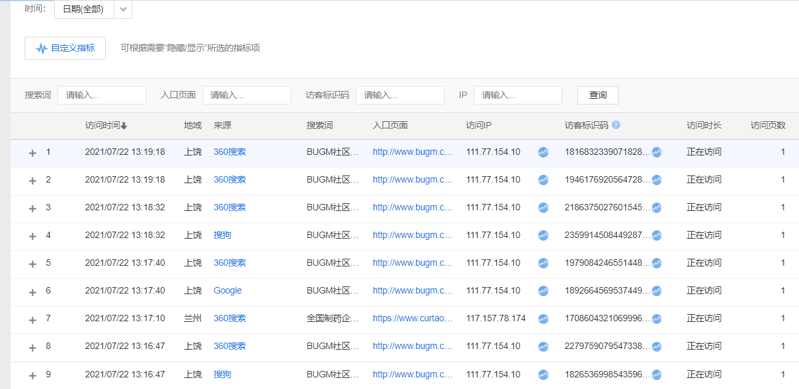Click the visitor ID icon beside 2186375027601545

pos(656,208)
